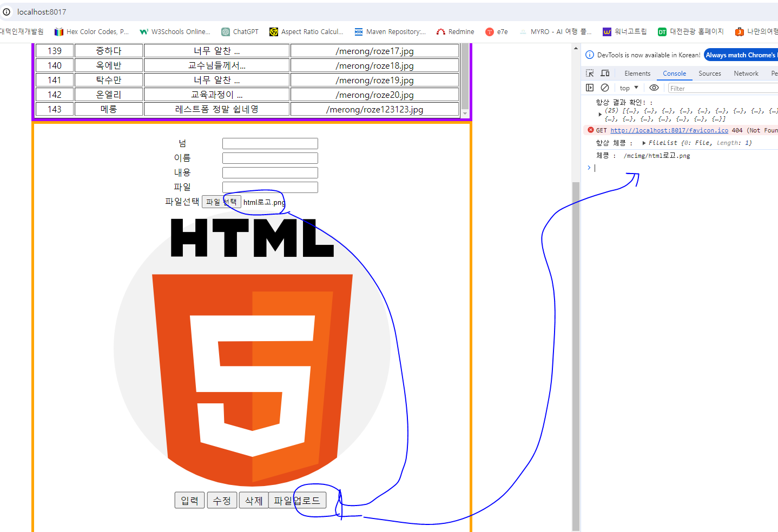Screen dimensions: 778x532
Task: Open the e7e bookmark
Action: click(497, 32)
